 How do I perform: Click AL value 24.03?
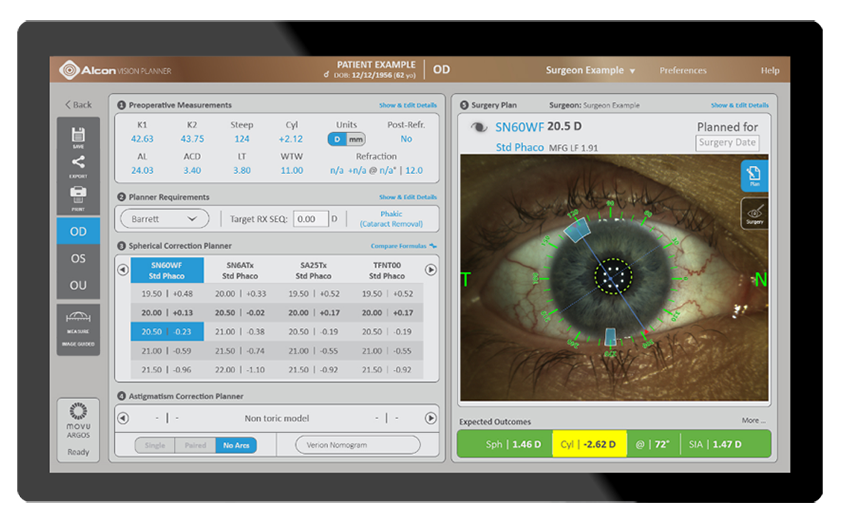(142, 171)
